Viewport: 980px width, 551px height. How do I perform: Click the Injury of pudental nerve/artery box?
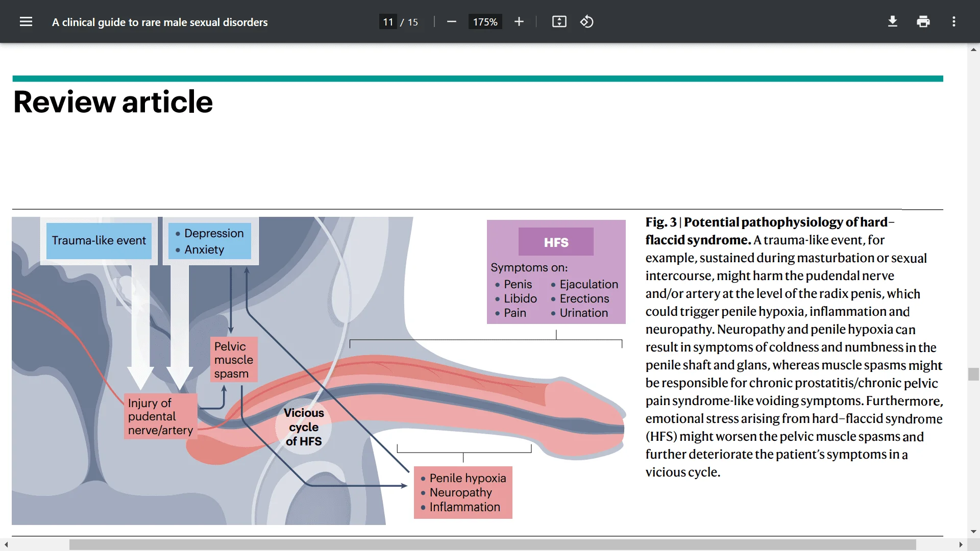coord(160,416)
